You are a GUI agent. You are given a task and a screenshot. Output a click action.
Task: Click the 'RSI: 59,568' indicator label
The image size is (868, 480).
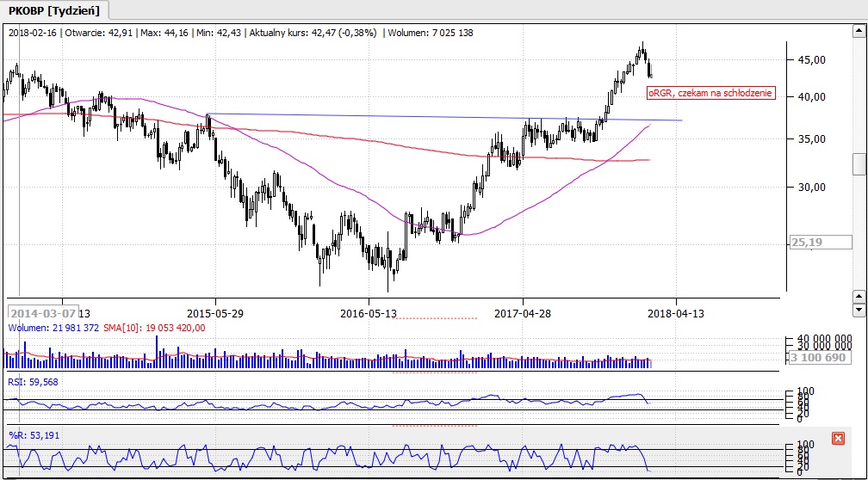pos(34,382)
